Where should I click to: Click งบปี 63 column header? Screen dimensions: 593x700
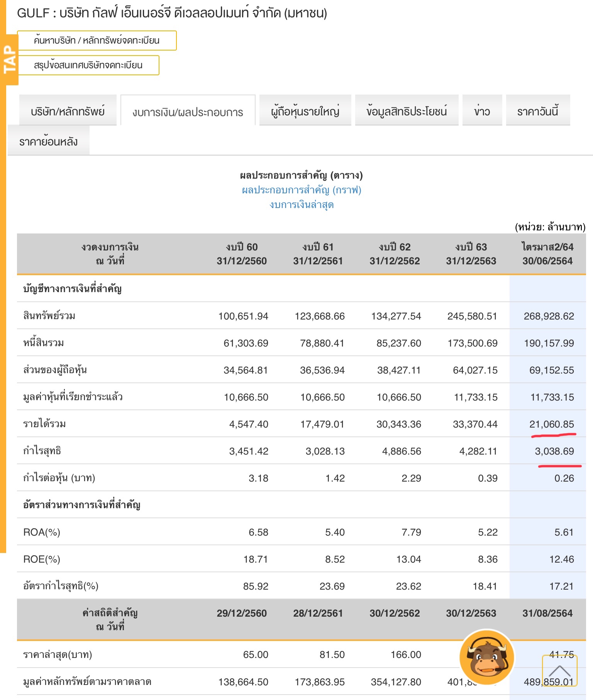[x=471, y=254]
